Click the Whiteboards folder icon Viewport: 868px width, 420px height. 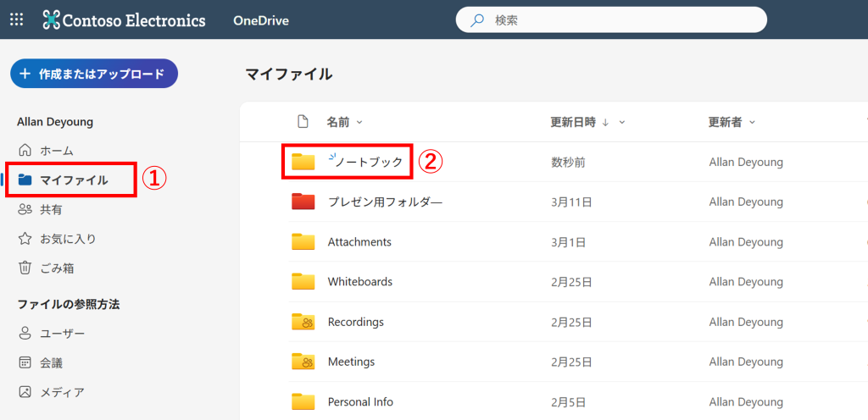(303, 282)
